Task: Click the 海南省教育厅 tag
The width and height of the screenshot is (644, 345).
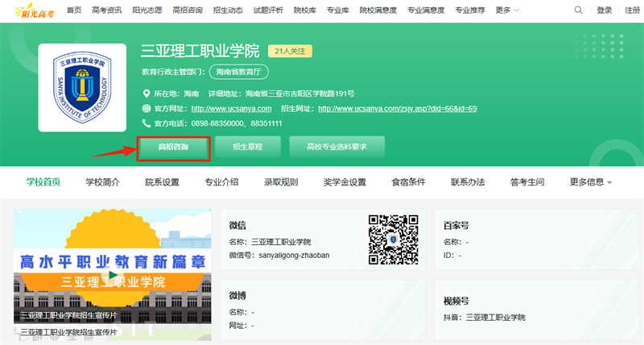Action: [x=238, y=72]
